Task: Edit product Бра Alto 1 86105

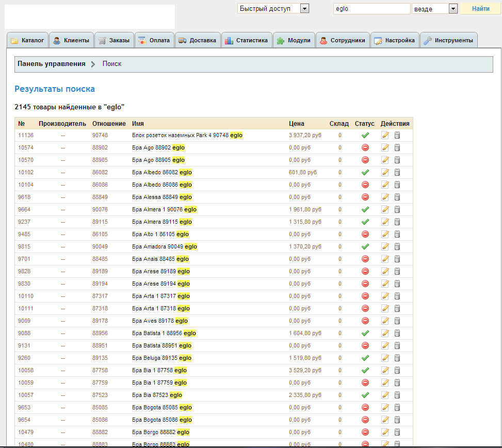Action: (x=385, y=234)
